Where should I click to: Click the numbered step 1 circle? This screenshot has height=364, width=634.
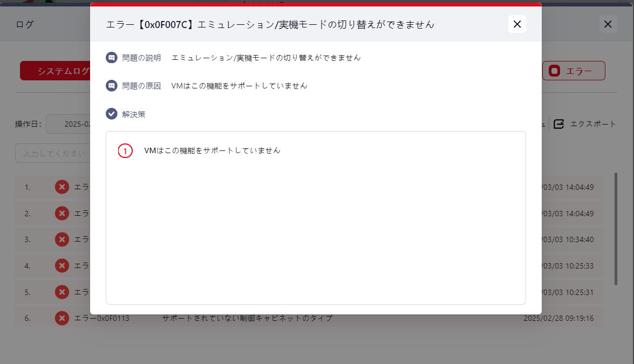[x=125, y=152]
